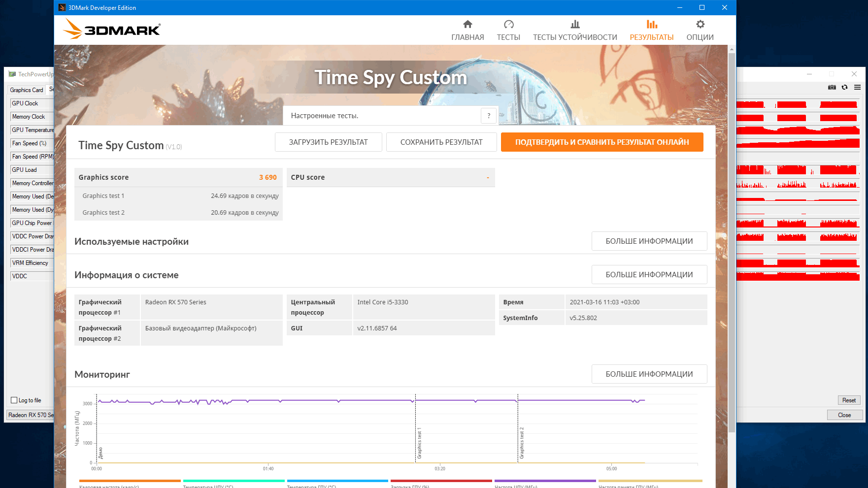
Task: Select GPU Chip Power sensor
Action: [32, 223]
